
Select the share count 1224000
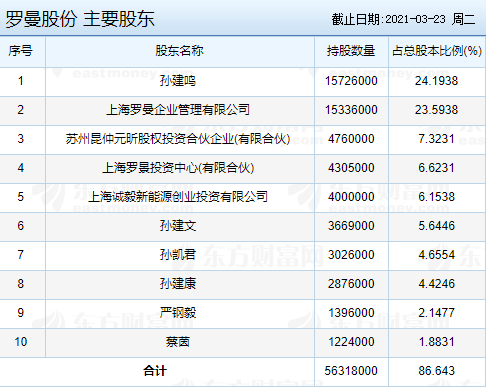351,342
